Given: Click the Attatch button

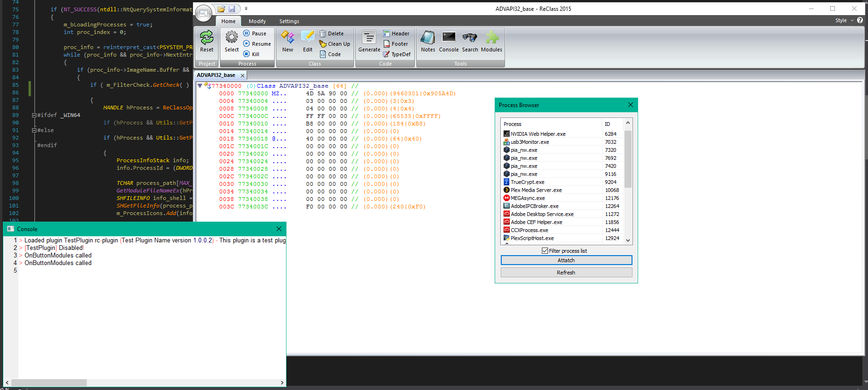Looking at the screenshot, I should pos(566,260).
